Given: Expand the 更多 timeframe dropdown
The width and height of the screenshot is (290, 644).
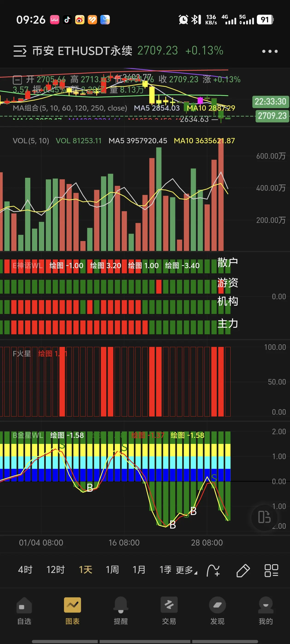Looking at the screenshot, I should tap(186, 570).
